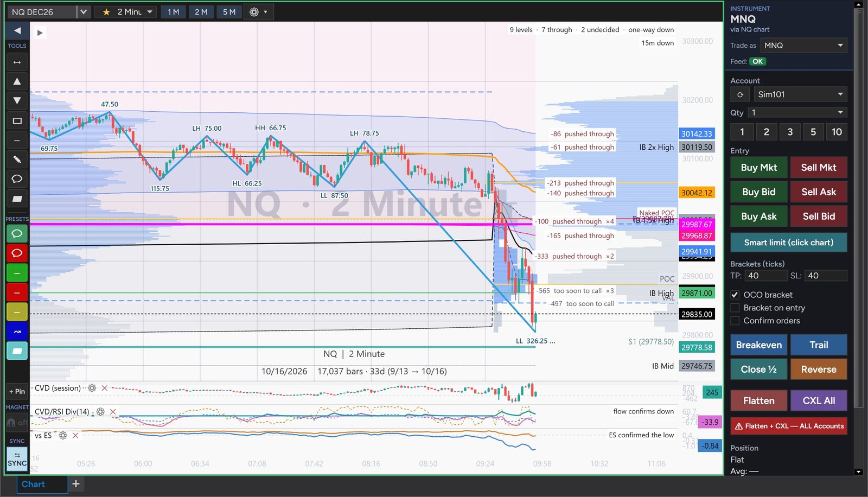Click the Buy Mkt button

click(x=759, y=168)
